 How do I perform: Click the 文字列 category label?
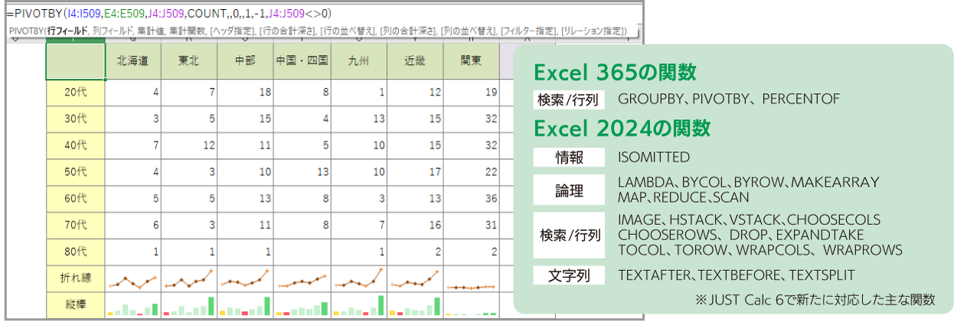pos(569,275)
